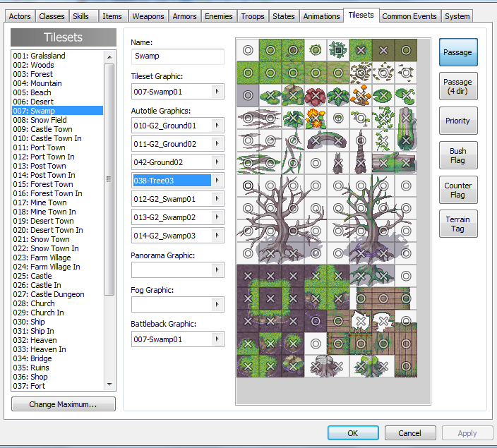Screen dimensions: 497x448
Task: Open the 012-G2_Swamp01 autotile dropdown arrow
Action: pos(217,199)
